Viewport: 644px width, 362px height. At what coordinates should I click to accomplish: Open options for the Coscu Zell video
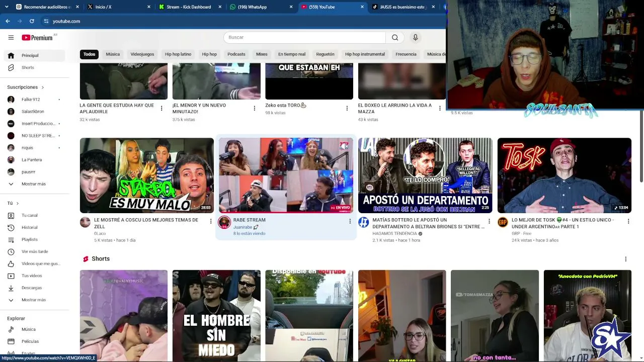pos(211,221)
